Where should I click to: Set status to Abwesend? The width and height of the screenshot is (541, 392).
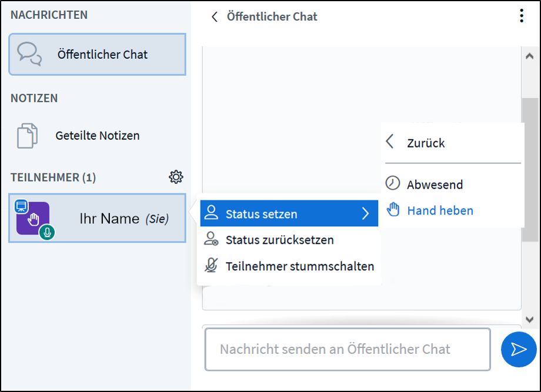tap(435, 185)
